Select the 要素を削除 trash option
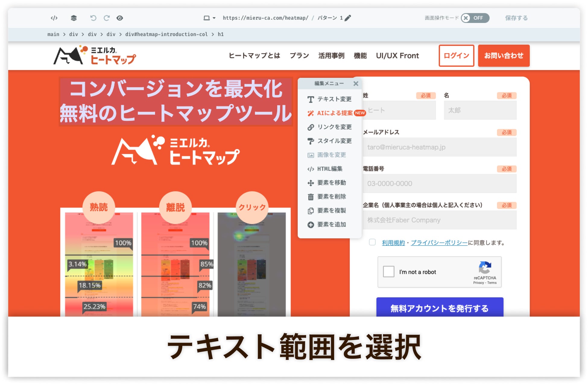 pos(331,197)
